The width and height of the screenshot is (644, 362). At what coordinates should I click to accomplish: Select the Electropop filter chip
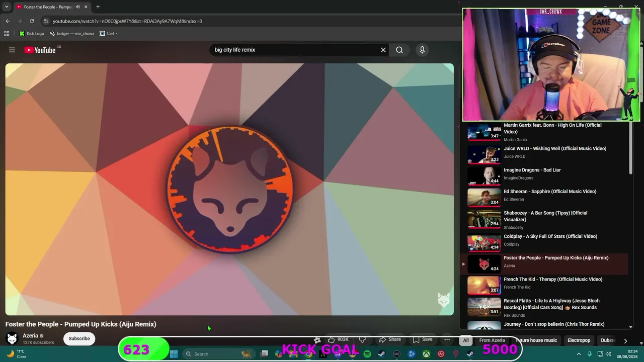(x=579, y=340)
